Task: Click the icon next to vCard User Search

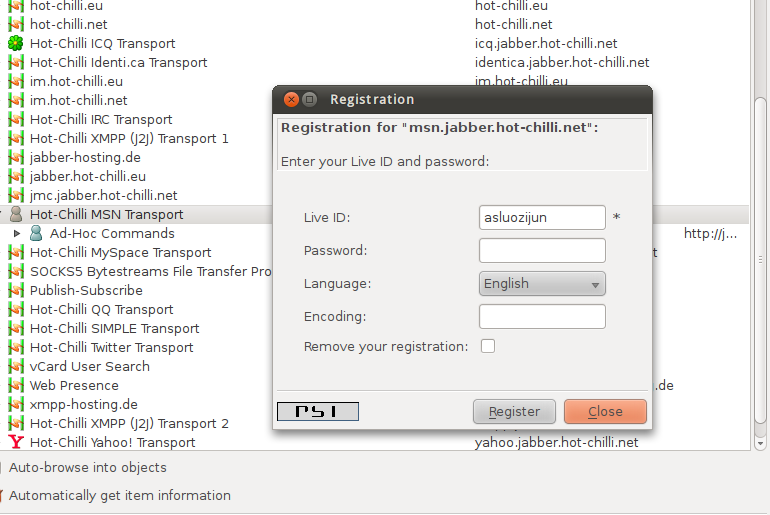Action: [16, 366]
